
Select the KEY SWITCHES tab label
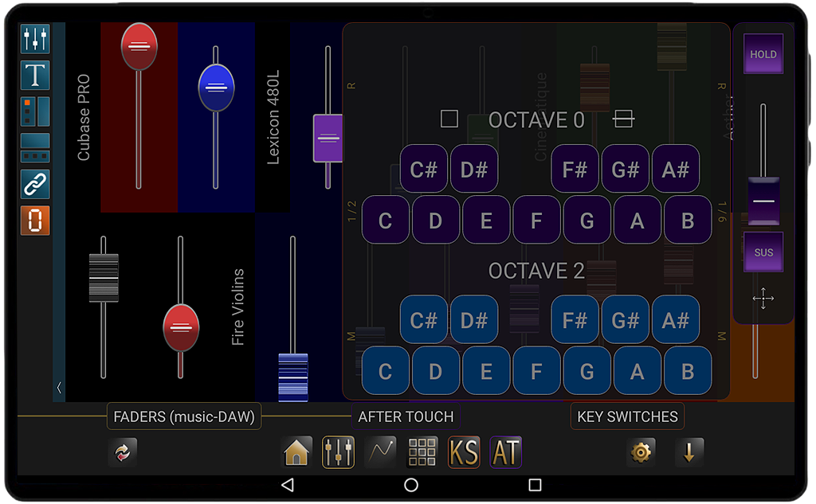(627, 416)
